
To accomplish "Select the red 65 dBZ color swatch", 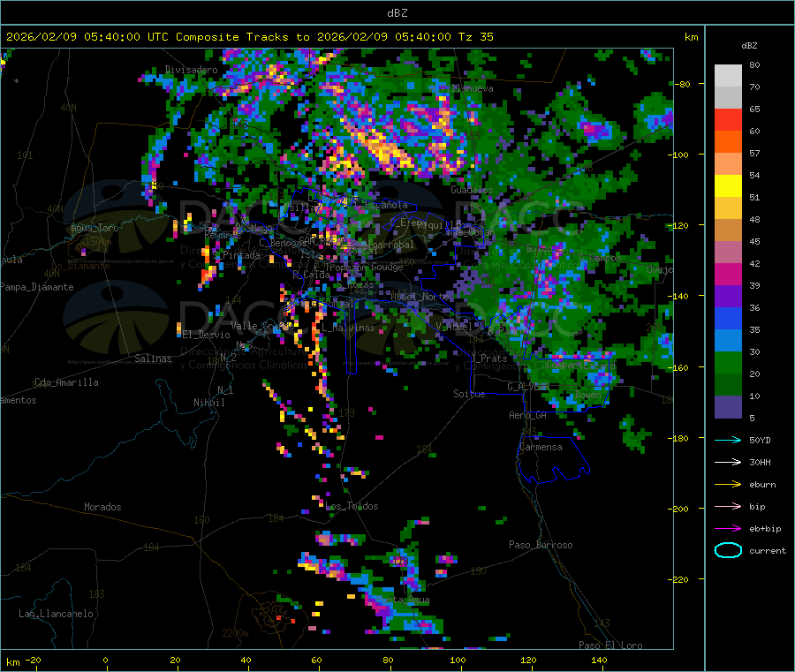I will (728, 119).
